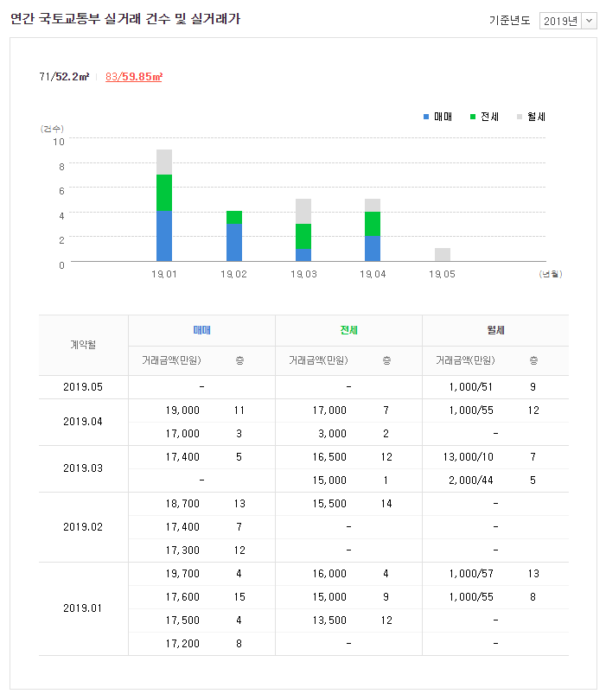The height and width of the screenshot is (700, 606).
Task: Click the 2,000/44 월세 value
Action: pos(470,480)
